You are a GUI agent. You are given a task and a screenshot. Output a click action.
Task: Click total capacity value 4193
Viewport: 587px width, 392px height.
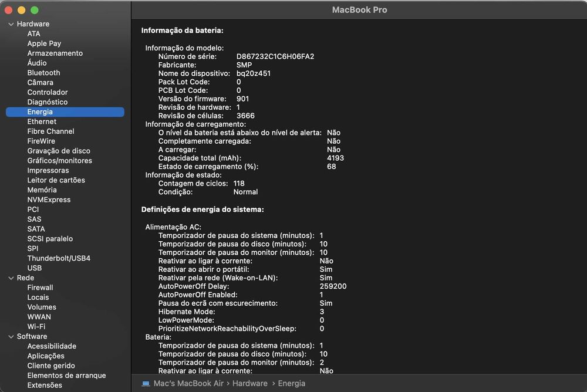pos(335,158)
